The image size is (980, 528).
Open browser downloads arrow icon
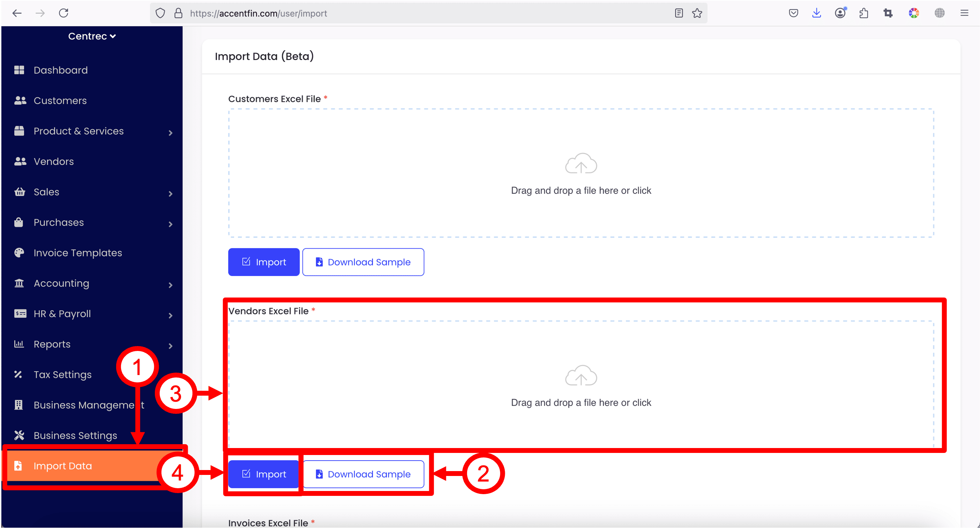tap(816, 13)
